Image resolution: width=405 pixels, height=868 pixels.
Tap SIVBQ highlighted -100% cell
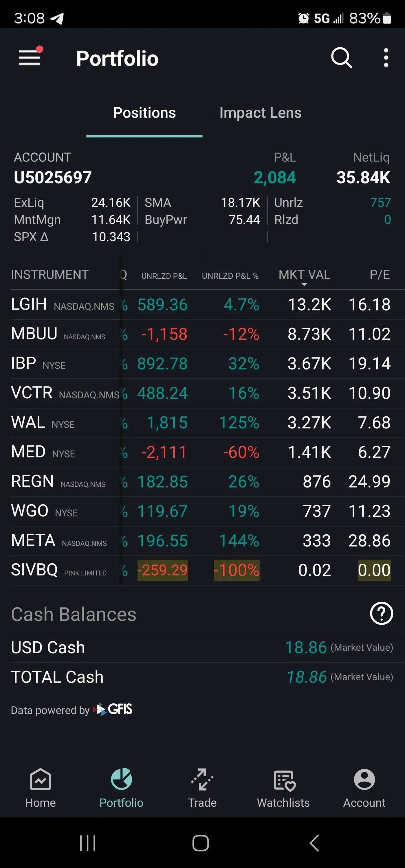pos(237,570)
